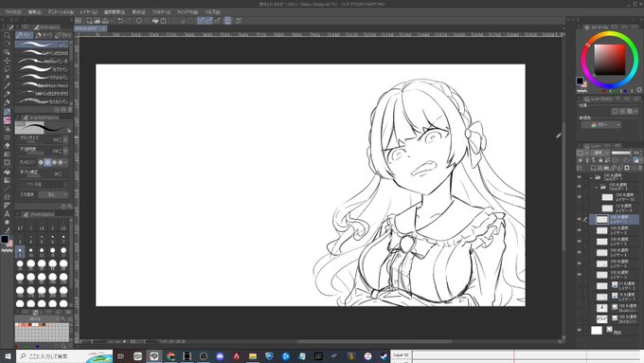Open the 入り抜き dropdown showing なし
This screenshot has height=363, width=644.
[53, 194]
